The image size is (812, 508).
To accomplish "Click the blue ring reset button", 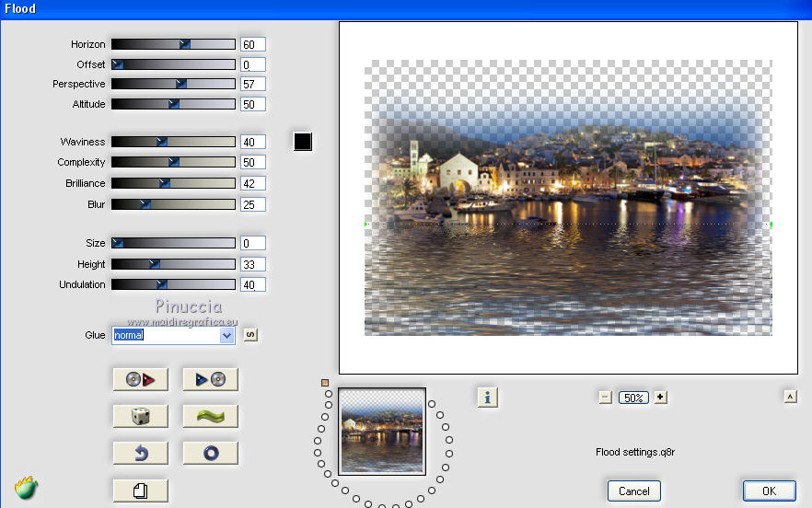I will 210,453.
